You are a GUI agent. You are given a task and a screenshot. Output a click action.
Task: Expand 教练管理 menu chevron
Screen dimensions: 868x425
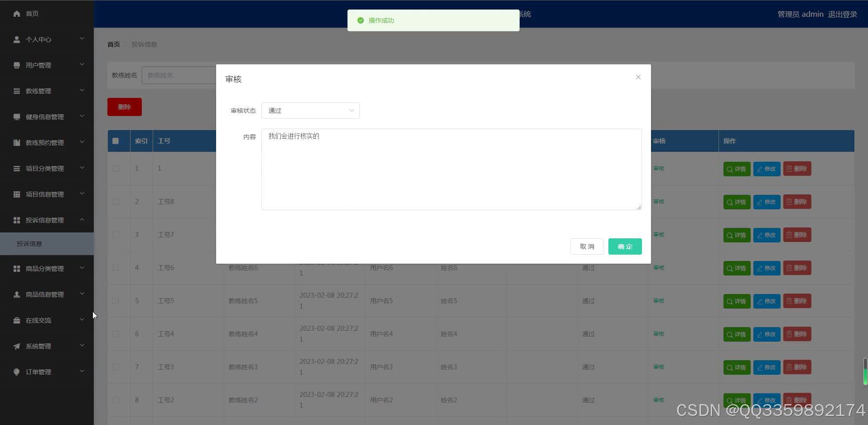[82, 90]
